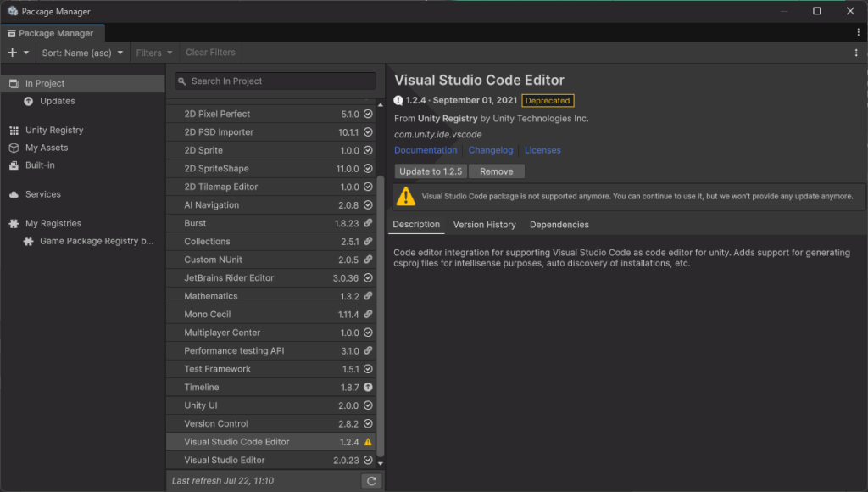
Task: Click the Deprecated tag
Action: [548, 101]
